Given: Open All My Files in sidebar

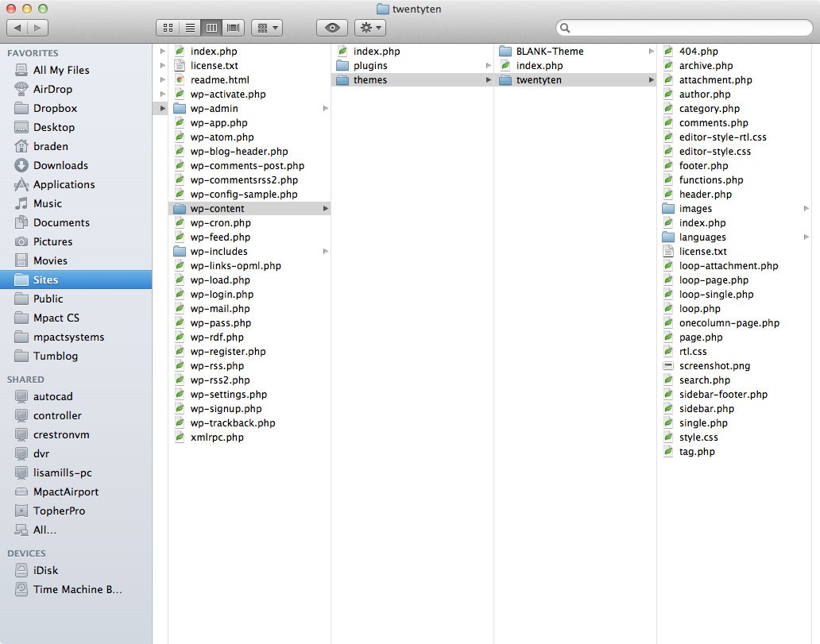Looking at the screenshot, I should pyautogui.click(x=75, y=70).
